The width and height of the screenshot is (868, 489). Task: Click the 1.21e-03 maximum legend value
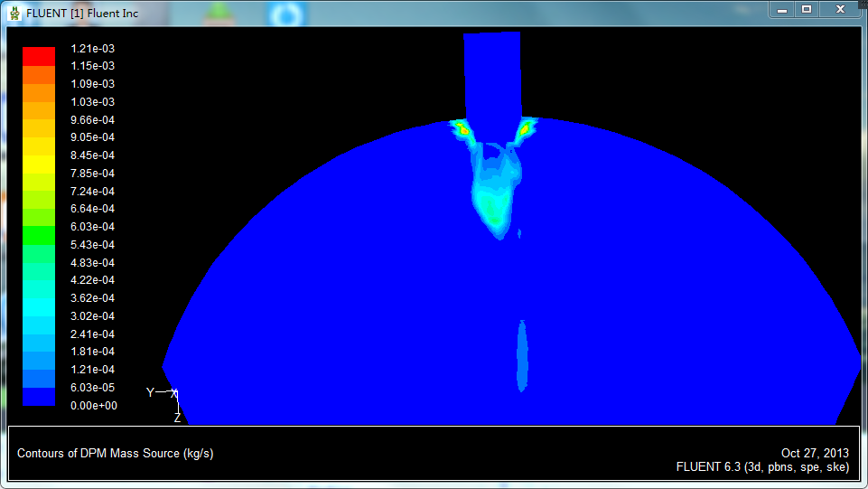(93, 49)
